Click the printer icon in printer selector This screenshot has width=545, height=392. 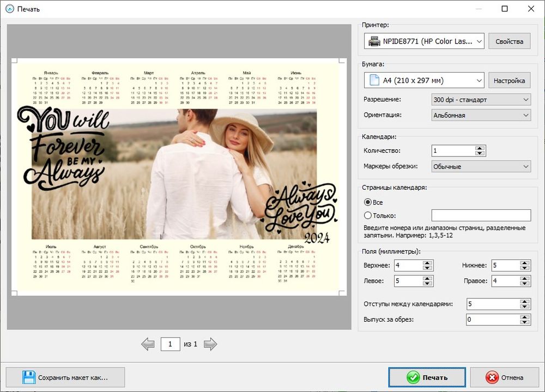374,41
